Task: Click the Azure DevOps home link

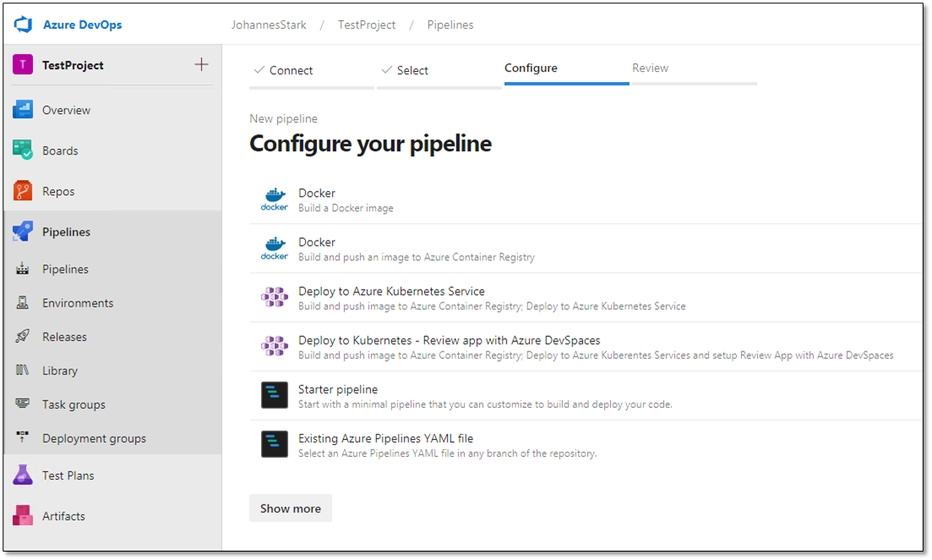Action: point(83,25)
